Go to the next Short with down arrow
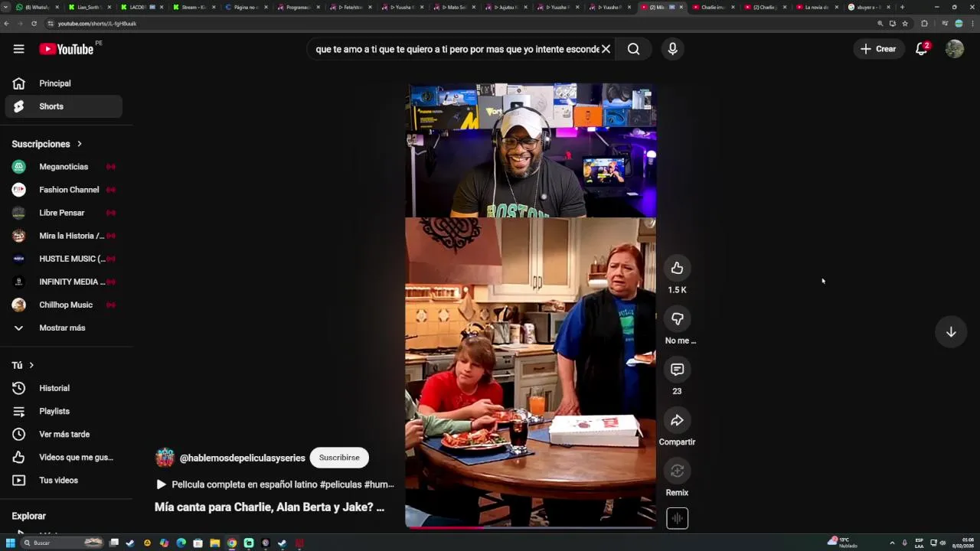980x551 pixels. click(x=951, y=332)
